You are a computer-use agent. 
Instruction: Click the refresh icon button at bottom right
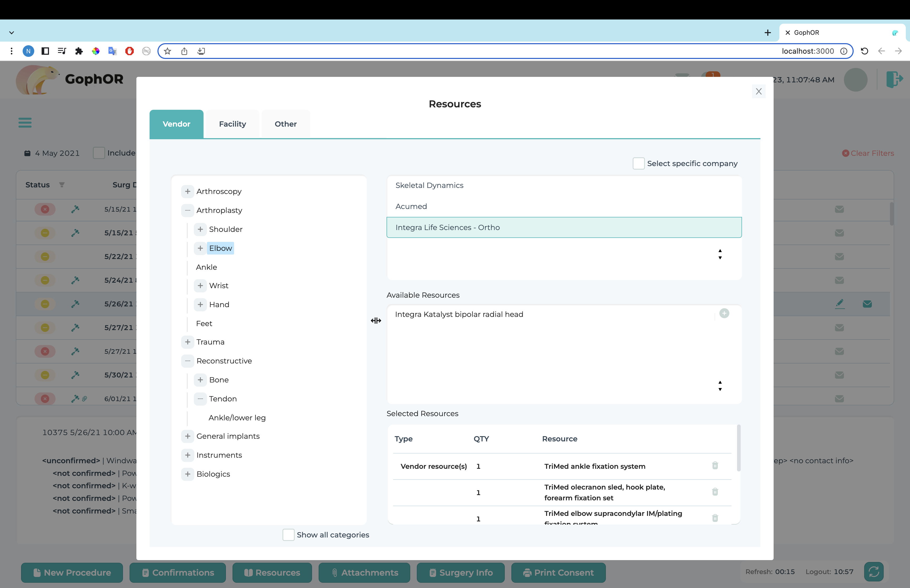(874, 572)
